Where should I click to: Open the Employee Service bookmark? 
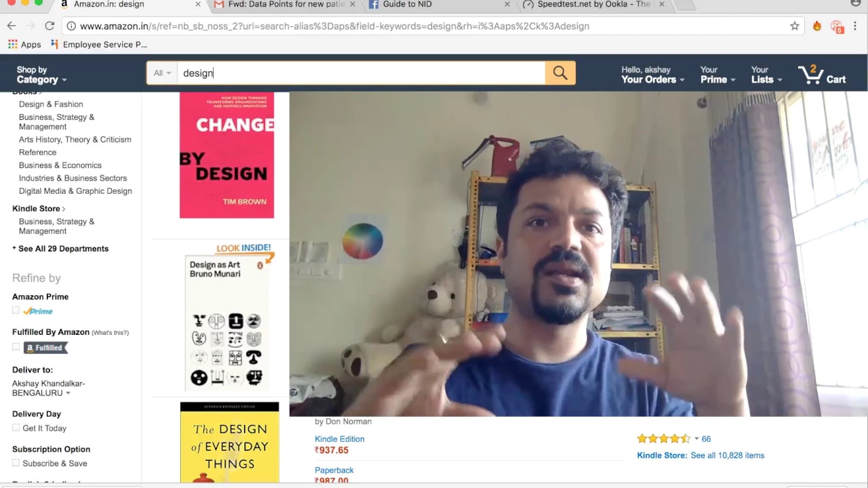(99, 45)
